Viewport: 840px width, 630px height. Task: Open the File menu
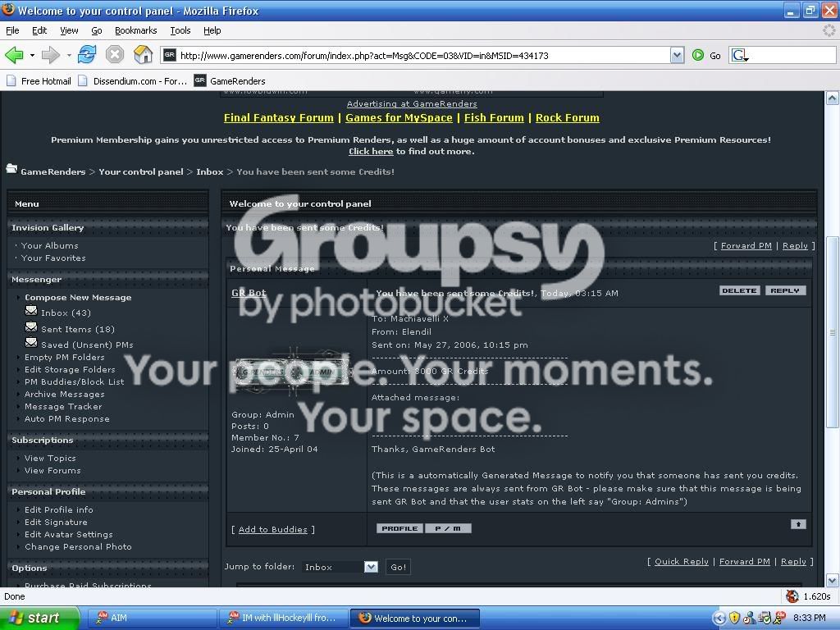12,30
